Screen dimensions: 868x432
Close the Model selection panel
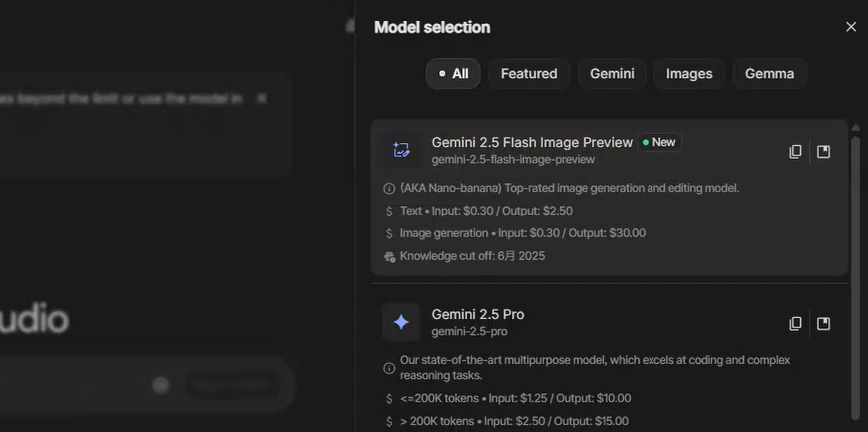click(851, 27)
